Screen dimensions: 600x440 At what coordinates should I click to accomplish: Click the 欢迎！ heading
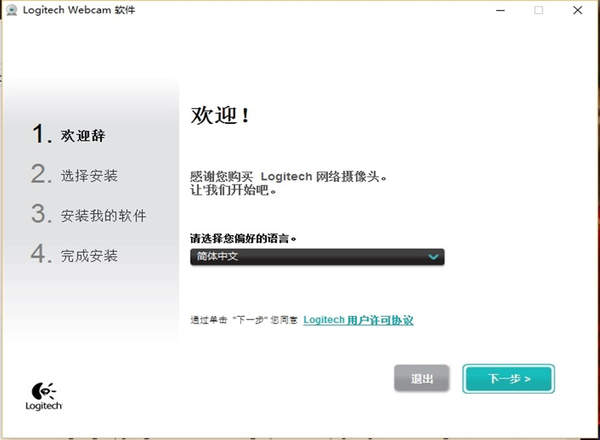[220, 115]
